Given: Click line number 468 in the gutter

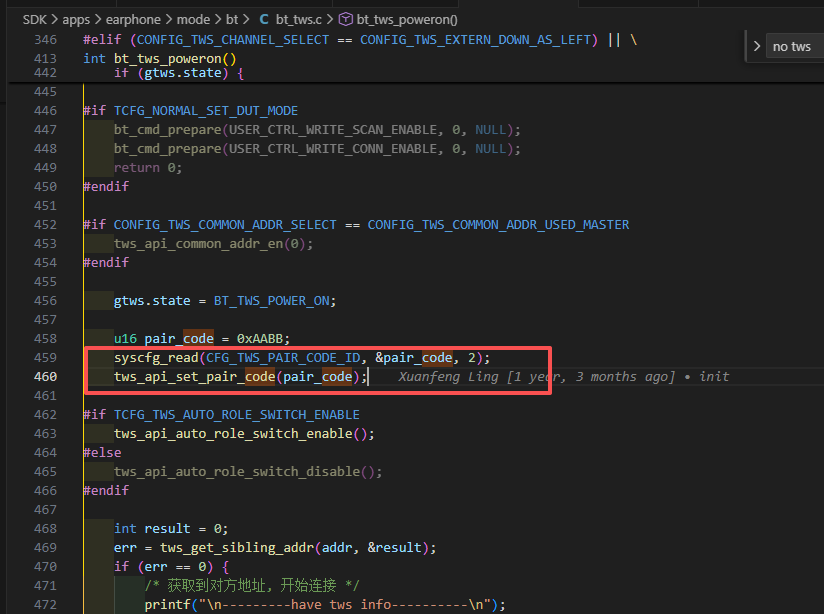Looking at the screenshot, I should tap(45, 528).
